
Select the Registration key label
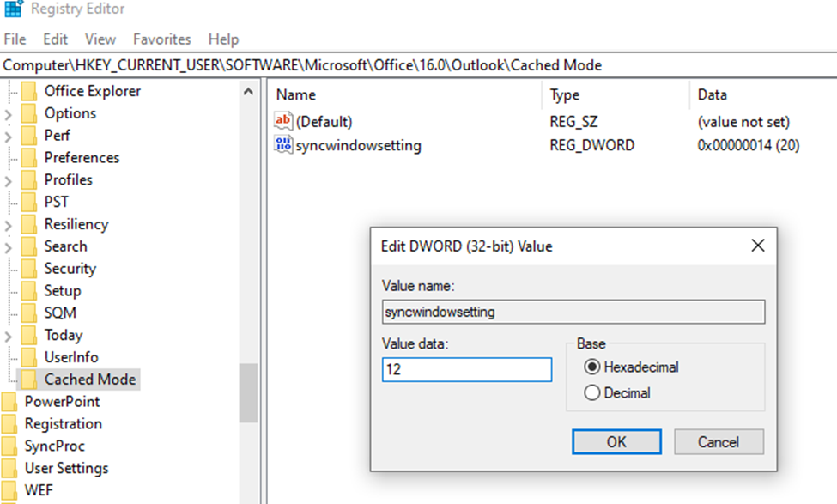point(63,424)
